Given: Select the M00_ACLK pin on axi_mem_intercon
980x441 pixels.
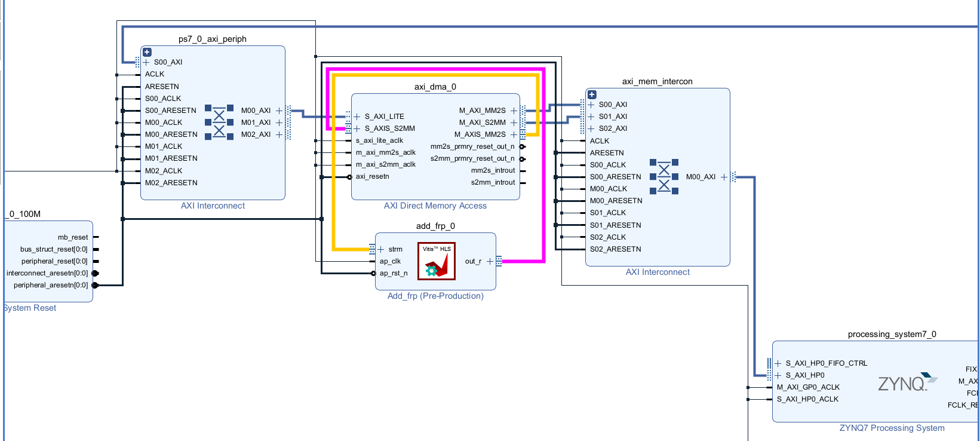Looking at the screenshot, I should [x=609, y=189].
